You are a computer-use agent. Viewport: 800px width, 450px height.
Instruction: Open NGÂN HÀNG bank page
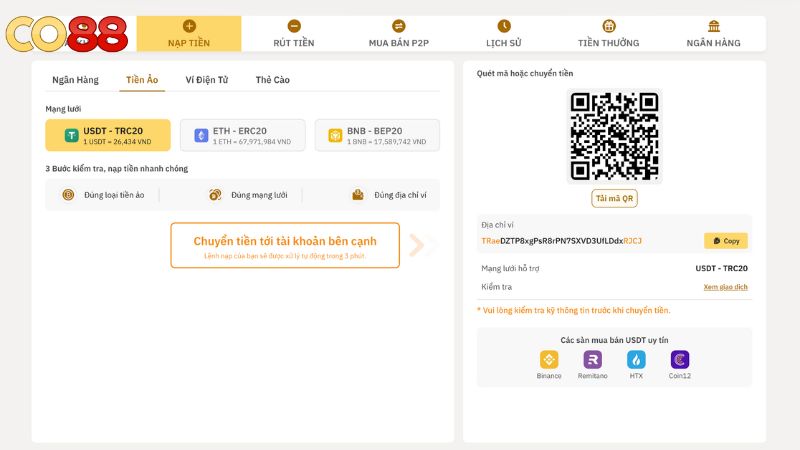713,34
